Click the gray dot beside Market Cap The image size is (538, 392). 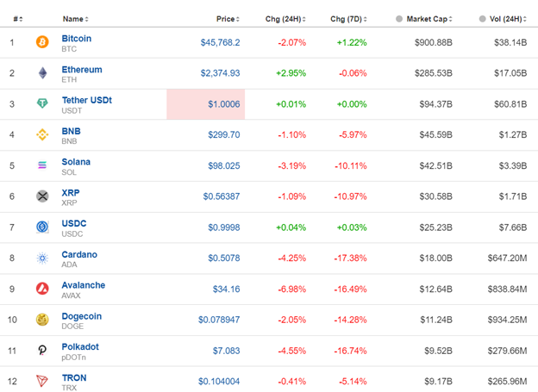click(399, 18)
